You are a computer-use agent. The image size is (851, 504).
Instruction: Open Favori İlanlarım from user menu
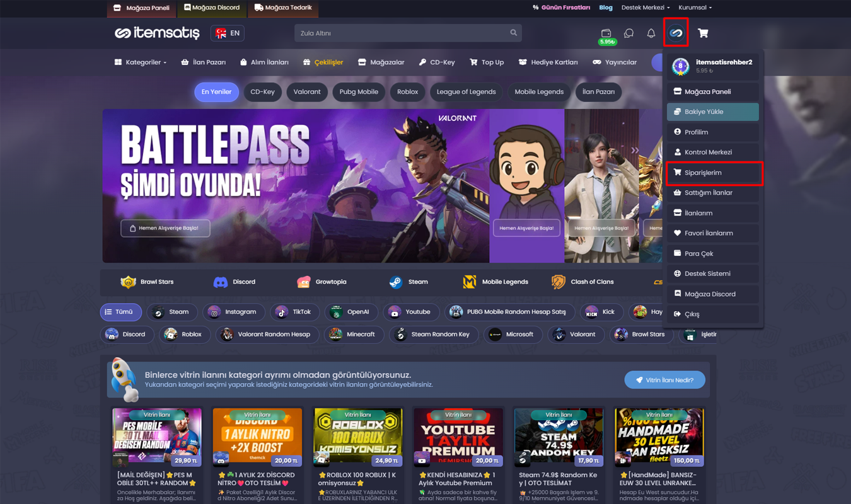click(712, 233)
